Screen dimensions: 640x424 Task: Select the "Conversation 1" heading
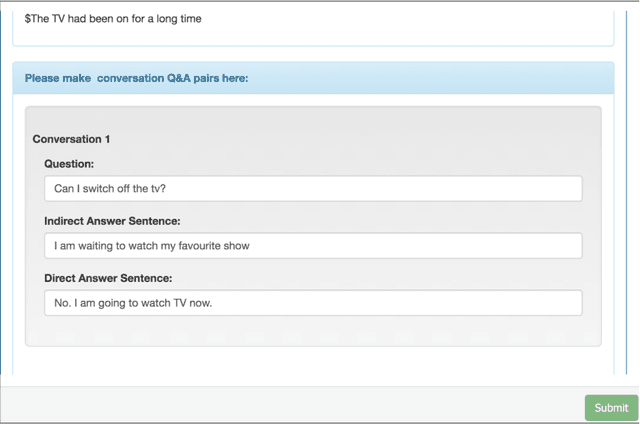pos(71,139)
